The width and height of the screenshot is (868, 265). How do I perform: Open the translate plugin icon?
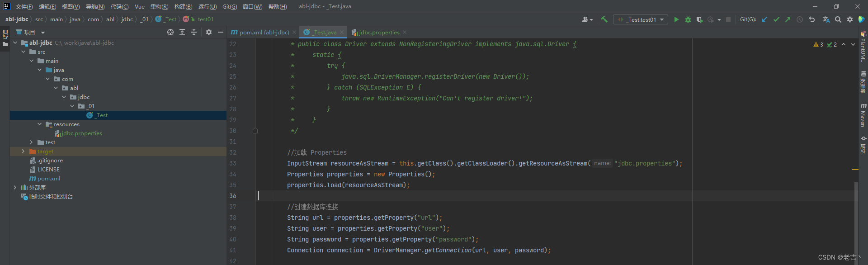(826, 19)
